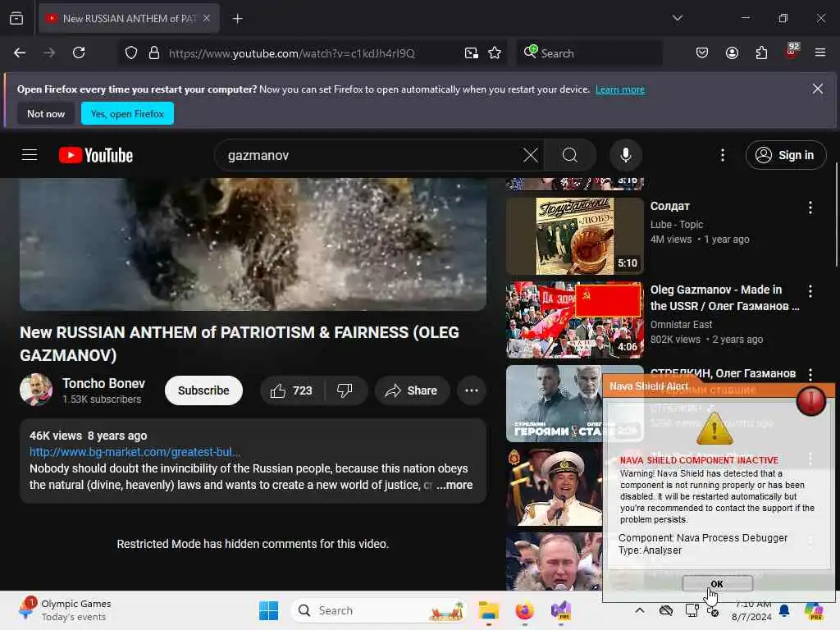This screenshot has height=630, width=840.
Task: List all tabs dropdown arrow
Action: coord(678,18)
